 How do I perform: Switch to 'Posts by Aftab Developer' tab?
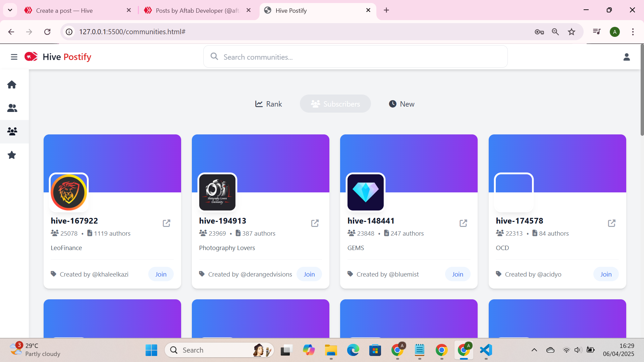[x=198, y=10]
